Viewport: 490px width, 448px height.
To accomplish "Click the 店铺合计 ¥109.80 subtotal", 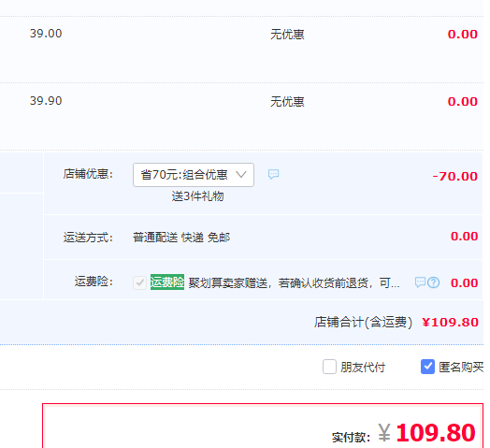I will [450, 322].
